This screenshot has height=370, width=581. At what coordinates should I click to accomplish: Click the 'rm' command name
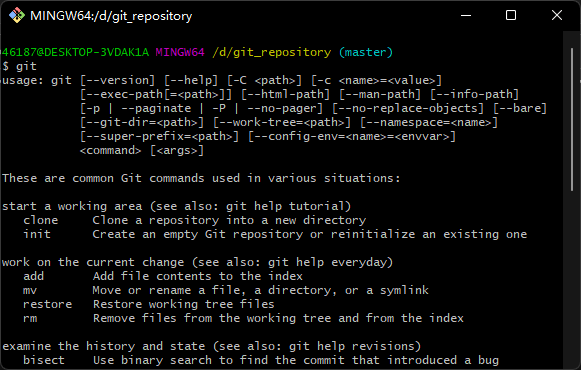pos(30,319)
